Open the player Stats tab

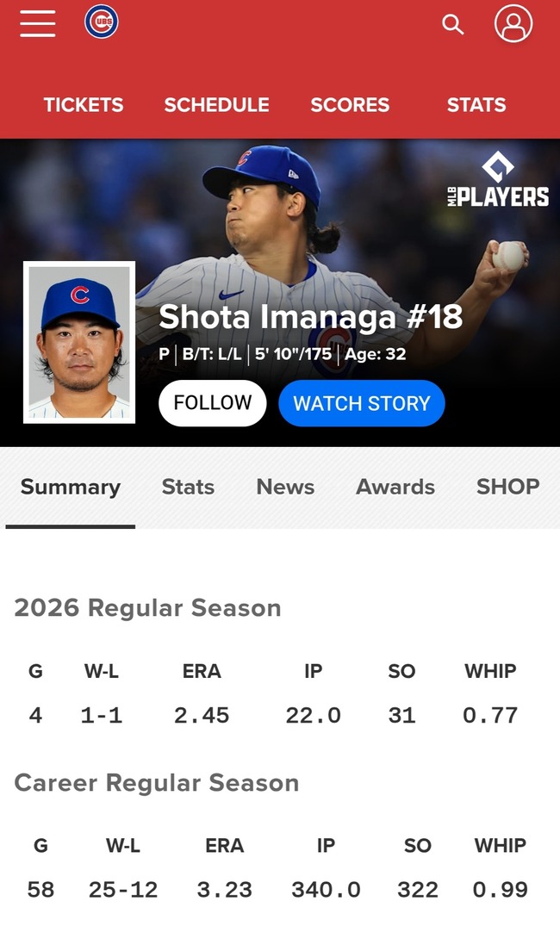tap(188, 487)
